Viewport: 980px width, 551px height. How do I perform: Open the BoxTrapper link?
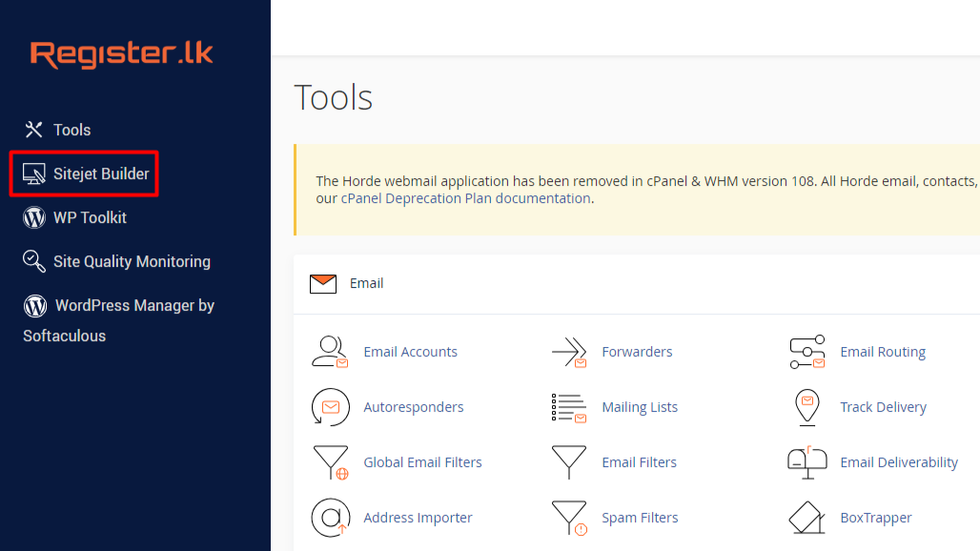pos(876,518)
